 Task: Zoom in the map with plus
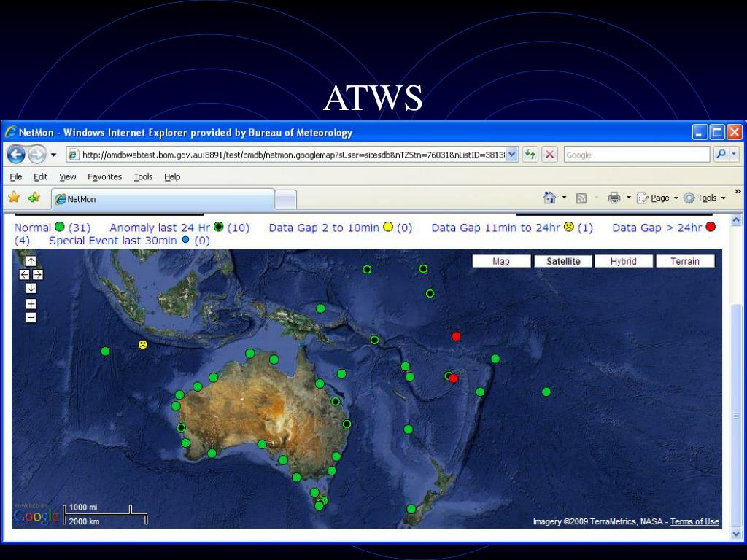pos(31,304)
